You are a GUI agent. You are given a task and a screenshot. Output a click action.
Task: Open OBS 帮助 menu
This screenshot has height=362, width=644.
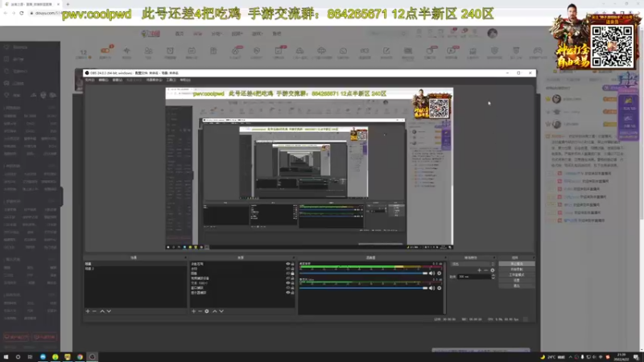coord(185,80)
